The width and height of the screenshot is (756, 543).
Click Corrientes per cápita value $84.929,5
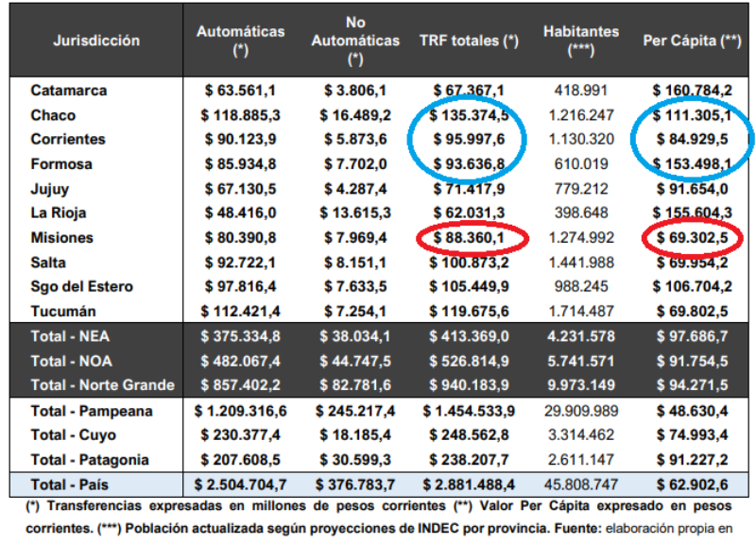[x=692, y=140]
